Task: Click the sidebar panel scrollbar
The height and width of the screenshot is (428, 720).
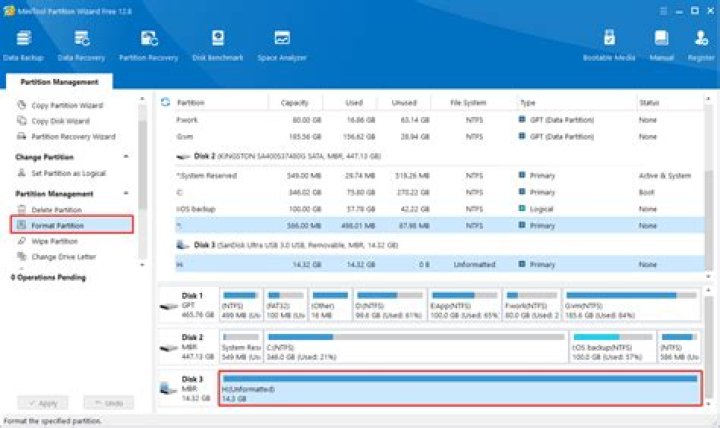Action: coord(142,163)
